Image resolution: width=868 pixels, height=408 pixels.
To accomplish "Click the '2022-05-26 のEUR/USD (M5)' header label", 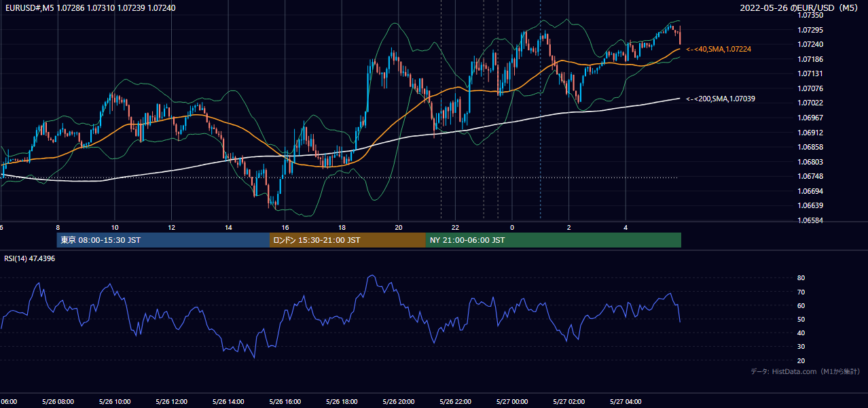I will pyautogui.click(x=800, y=8).
